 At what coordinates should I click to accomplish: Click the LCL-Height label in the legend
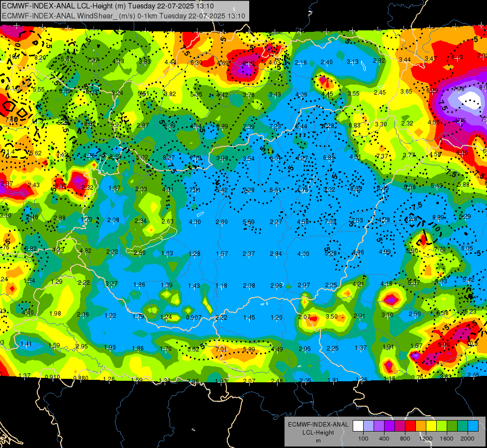[318, 433]
